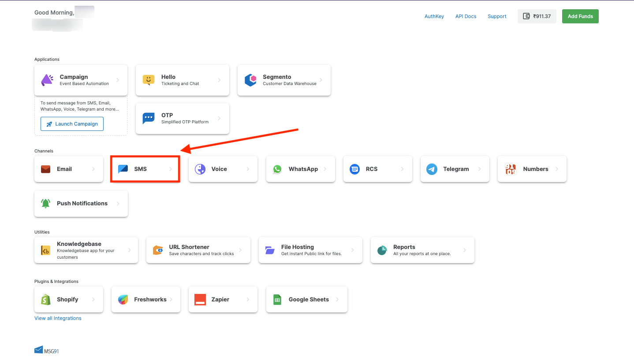Click the Push Notifications bell icon
This screenshot has width=634, height=364.
(x=46, y=204)
